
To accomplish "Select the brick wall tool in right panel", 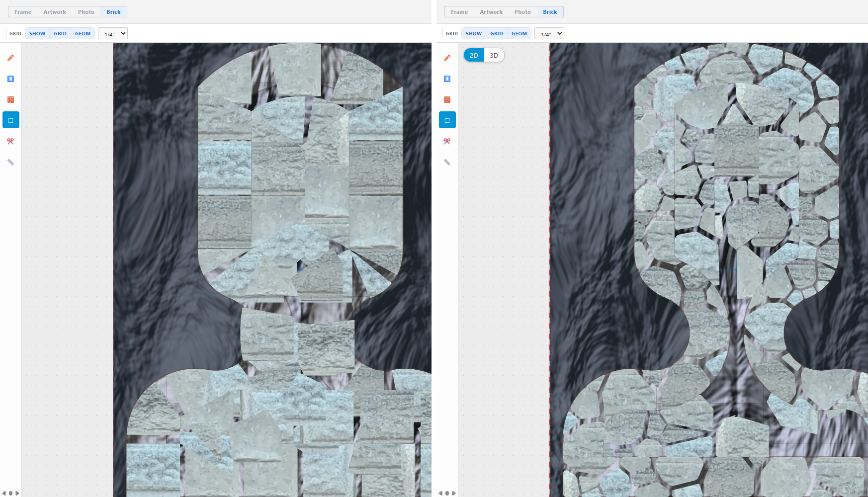I will tap(447, 99).
